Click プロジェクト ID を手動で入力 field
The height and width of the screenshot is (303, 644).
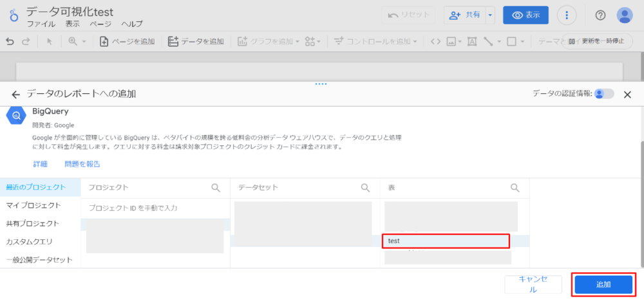click(x=155, y=208)
